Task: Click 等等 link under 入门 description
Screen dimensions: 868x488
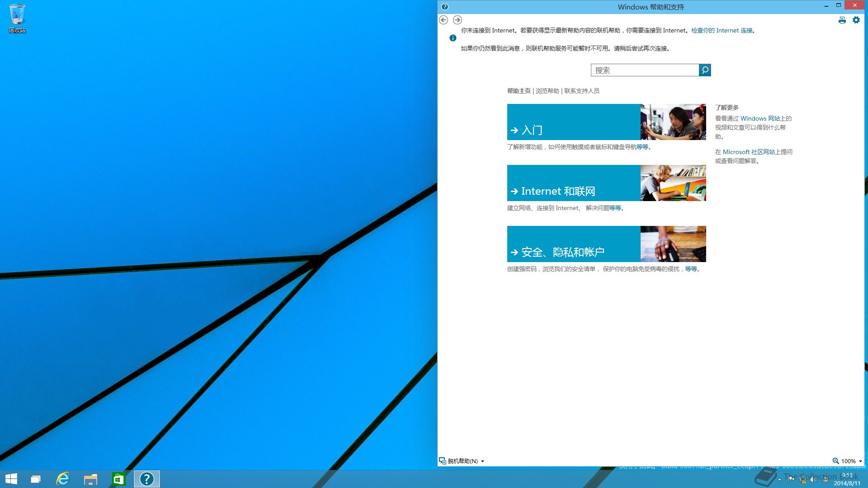Action: (642, 147)
